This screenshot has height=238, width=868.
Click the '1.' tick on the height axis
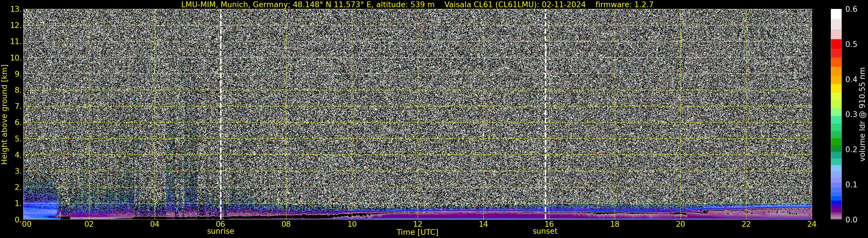(18, 204)
